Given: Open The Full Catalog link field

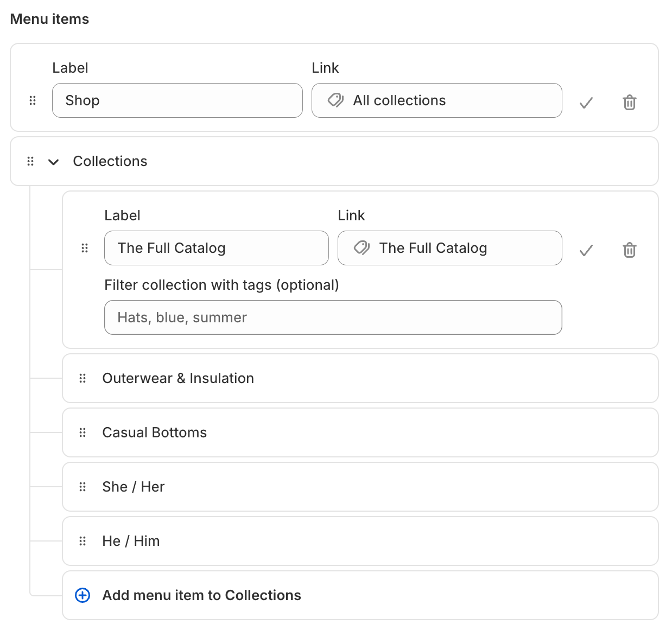Looking at the screenshot, I should 450,248.
